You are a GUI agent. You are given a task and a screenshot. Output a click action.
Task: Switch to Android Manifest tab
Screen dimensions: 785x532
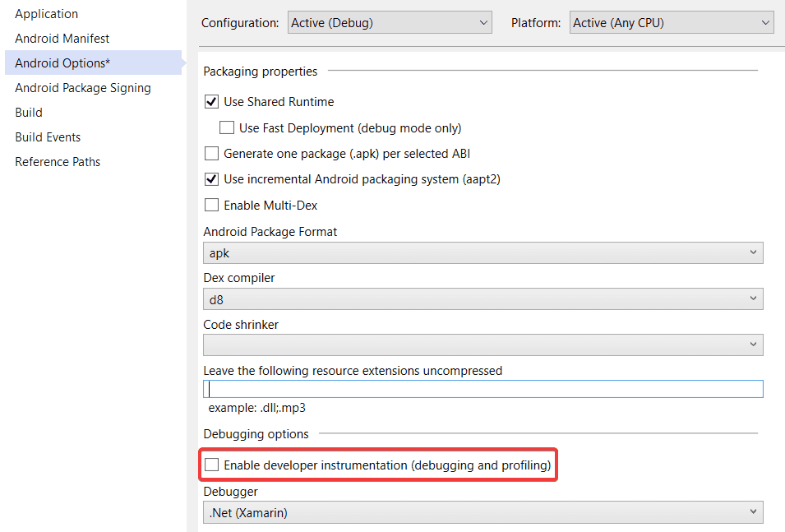click(62, 39)
